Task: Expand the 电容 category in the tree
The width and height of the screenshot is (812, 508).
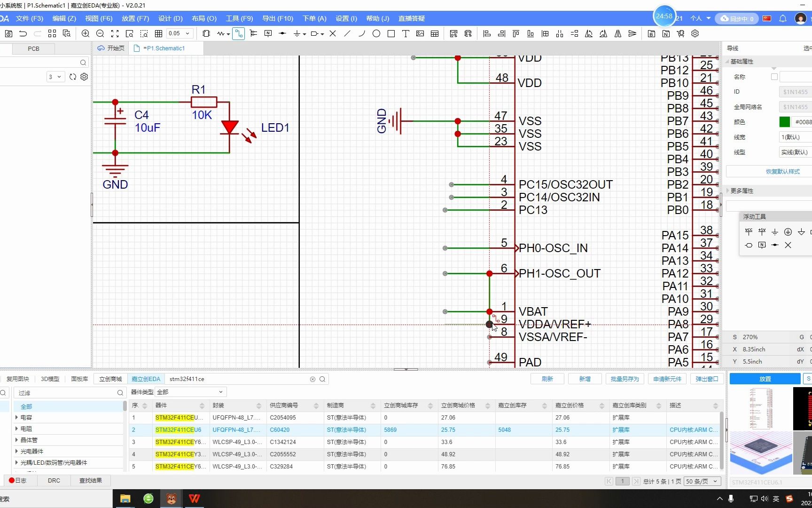Action: click(16, 417)
